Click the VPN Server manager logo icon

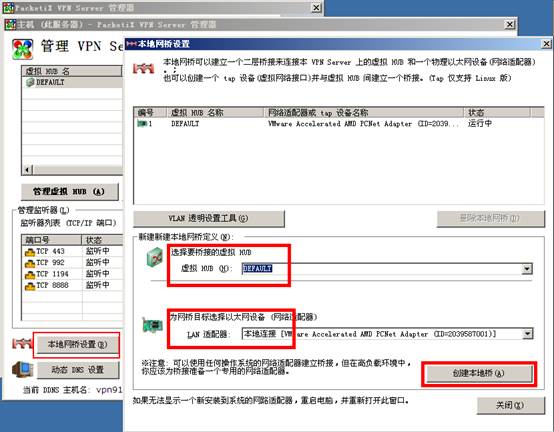pyautogui.click(x=23, y=49)
